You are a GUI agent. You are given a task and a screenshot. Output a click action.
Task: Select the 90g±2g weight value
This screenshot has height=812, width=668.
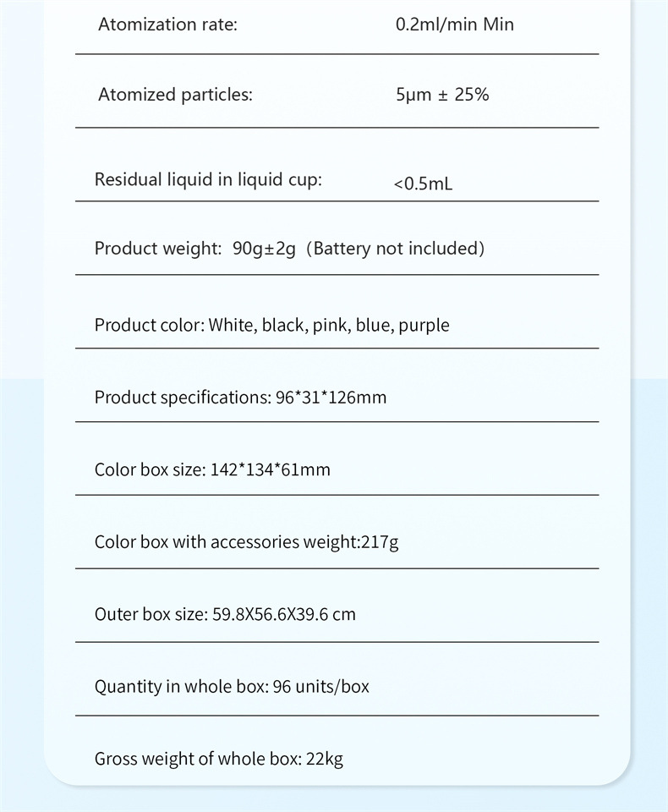click(x=264, y=249)
